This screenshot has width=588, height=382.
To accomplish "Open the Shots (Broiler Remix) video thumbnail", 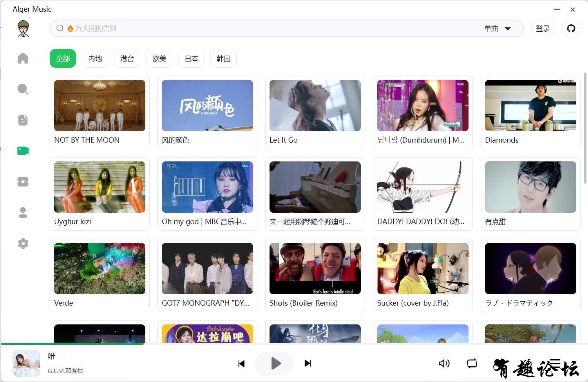I will pos(315,268).
